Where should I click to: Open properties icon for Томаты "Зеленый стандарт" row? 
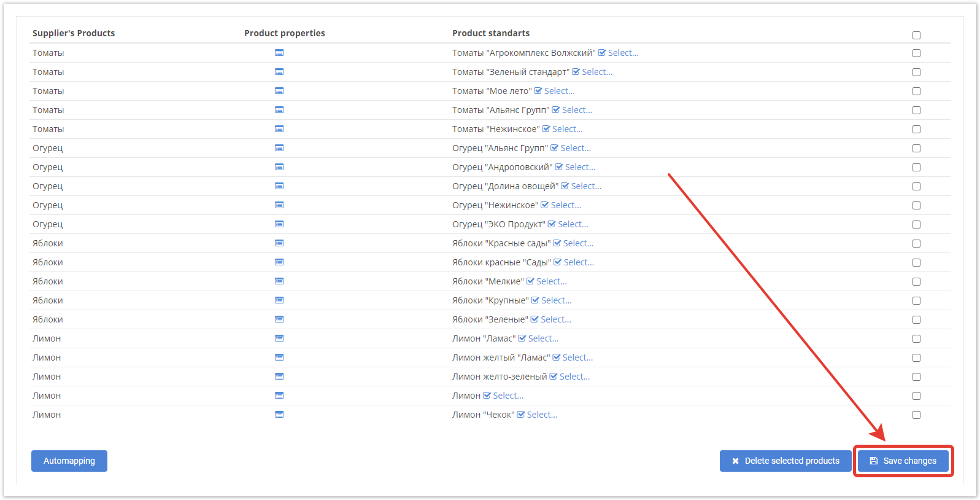coord(279,72)
